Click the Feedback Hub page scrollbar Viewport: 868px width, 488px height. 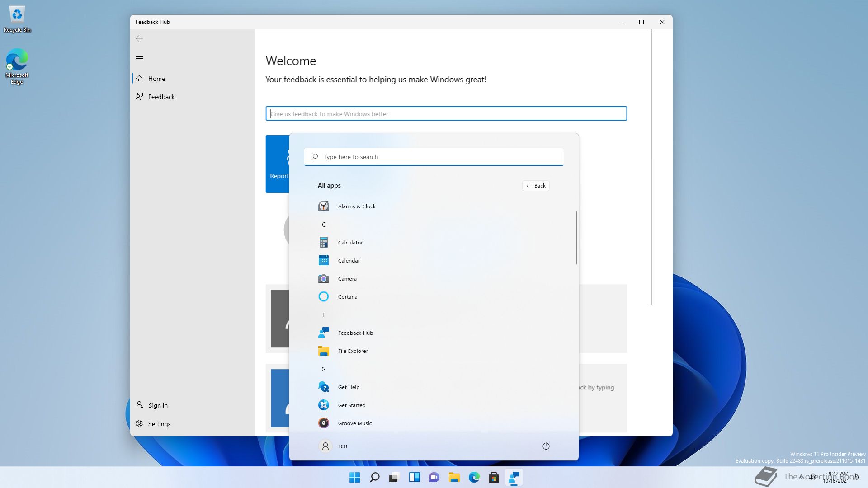(651, 167)
